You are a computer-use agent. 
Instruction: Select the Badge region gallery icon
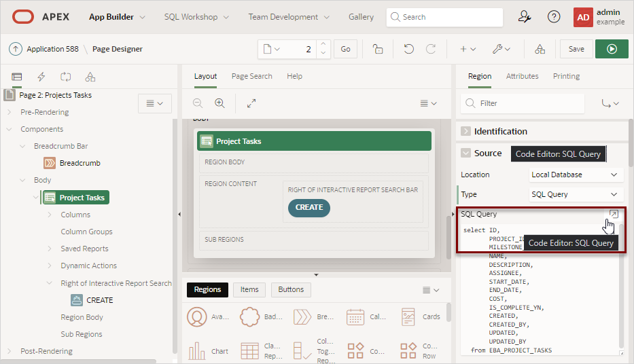249,316
